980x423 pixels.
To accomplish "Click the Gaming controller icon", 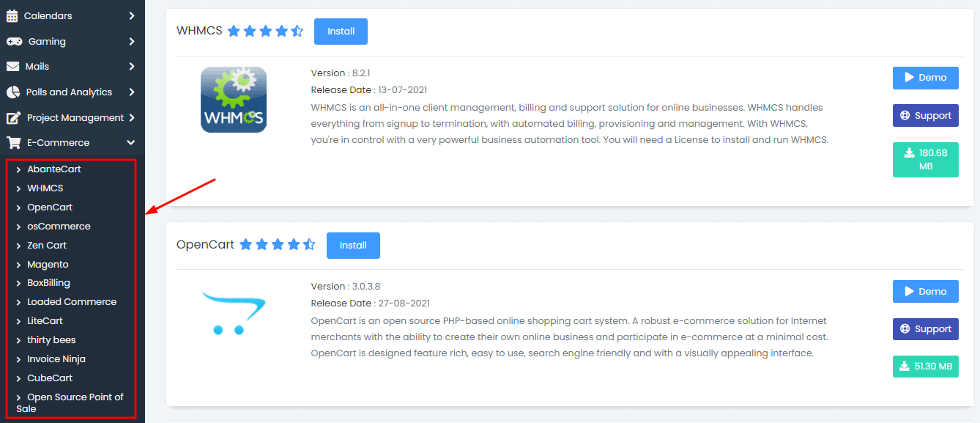I will 14,41.
